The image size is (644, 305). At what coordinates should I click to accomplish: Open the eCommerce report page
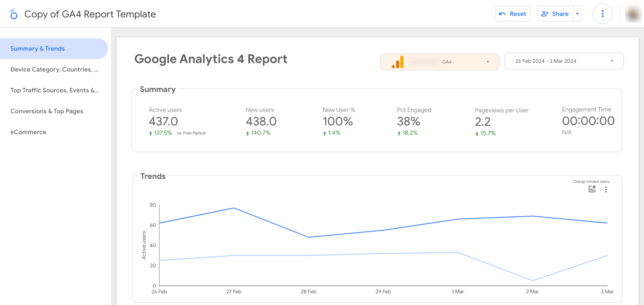coord(28,132)
